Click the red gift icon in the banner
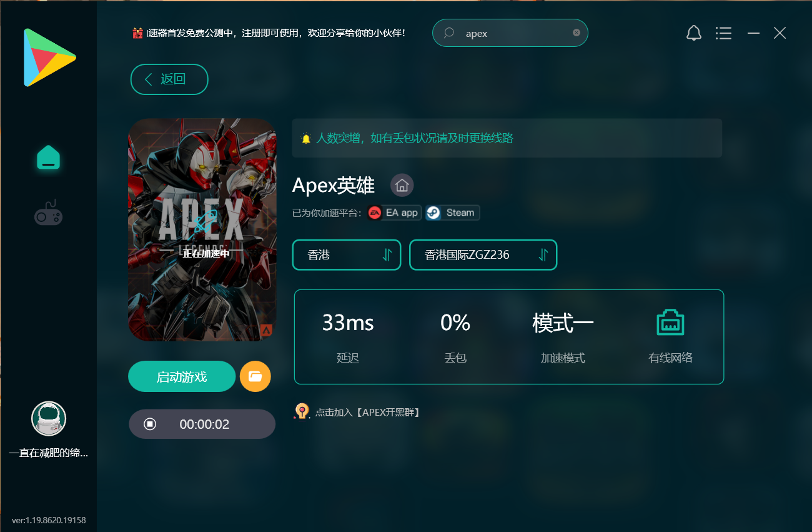This screenshot has height=532, width=812. pos(138,33)
